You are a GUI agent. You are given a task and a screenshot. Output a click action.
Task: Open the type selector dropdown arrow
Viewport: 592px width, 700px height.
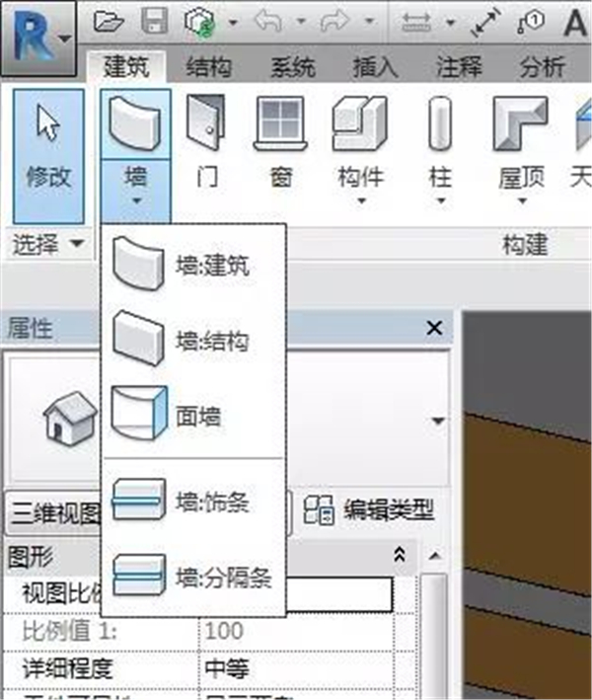pyautogui.click(x=438, y=421)
